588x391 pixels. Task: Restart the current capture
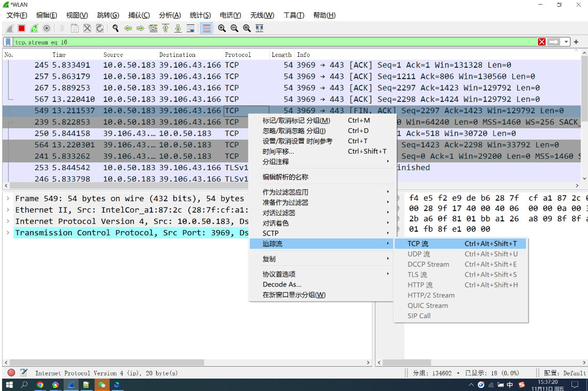(x=34, y=28)
